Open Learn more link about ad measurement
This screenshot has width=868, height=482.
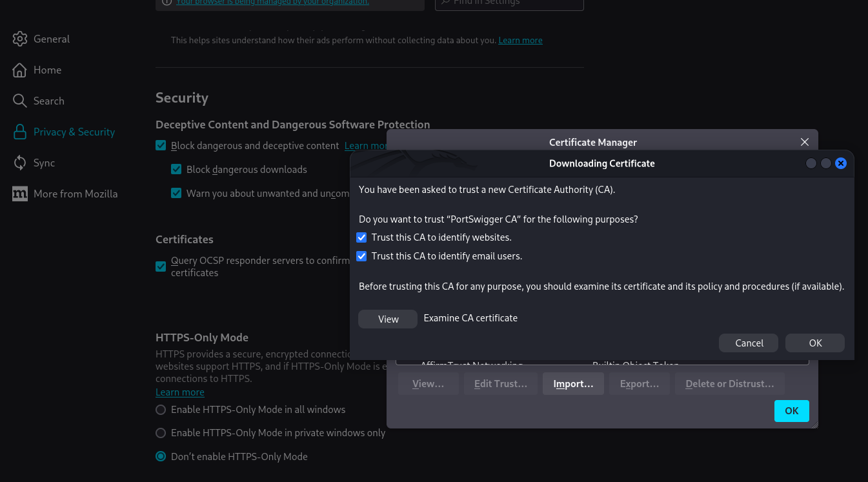(x=520, y=40)
